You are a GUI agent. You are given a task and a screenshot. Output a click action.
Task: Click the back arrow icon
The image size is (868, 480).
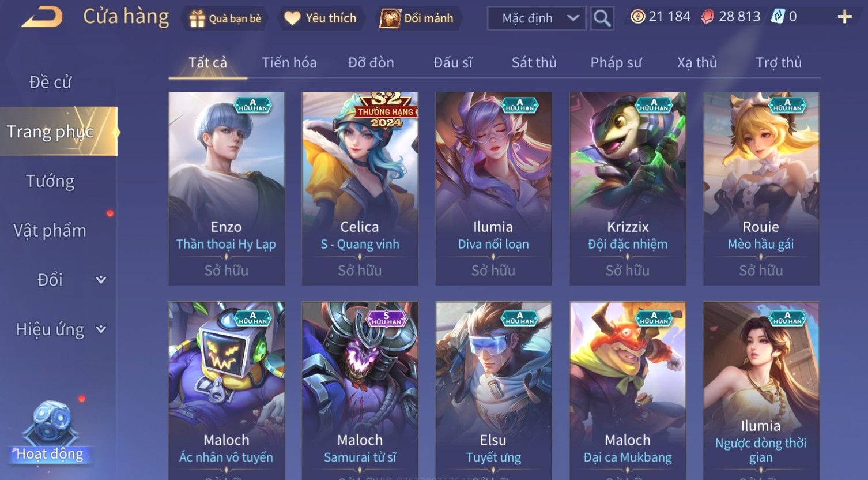tap(41, 17)
